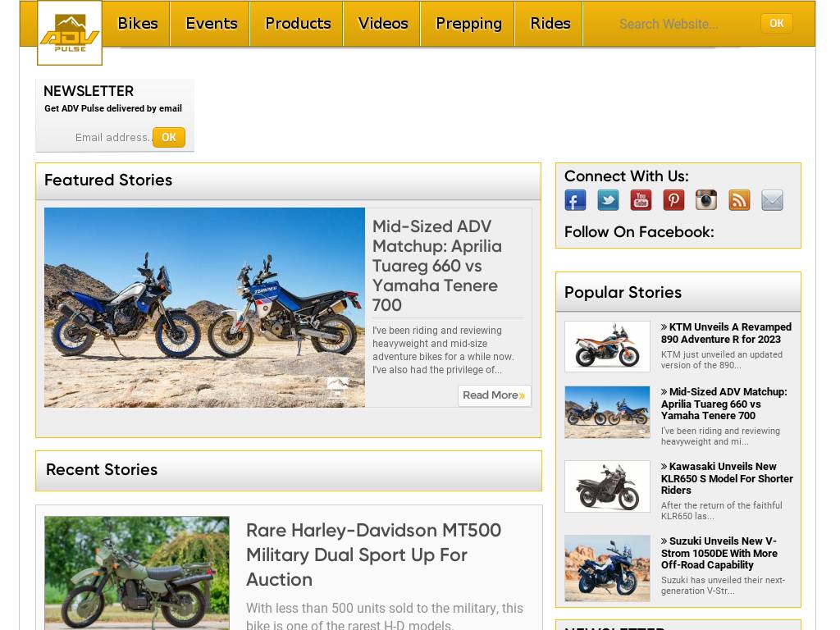Open the YouTube social icon
This screenshot has height=630, width=840.
pyautogui.click(x=641, y=200)
